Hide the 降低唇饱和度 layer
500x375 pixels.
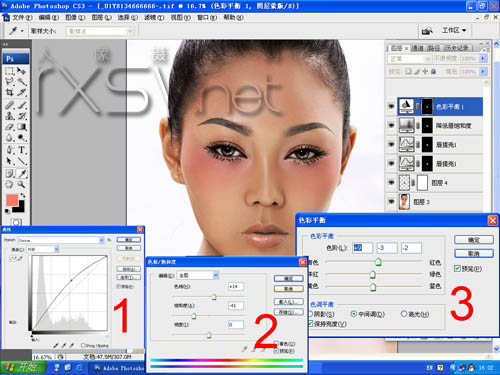coord(391,126)
